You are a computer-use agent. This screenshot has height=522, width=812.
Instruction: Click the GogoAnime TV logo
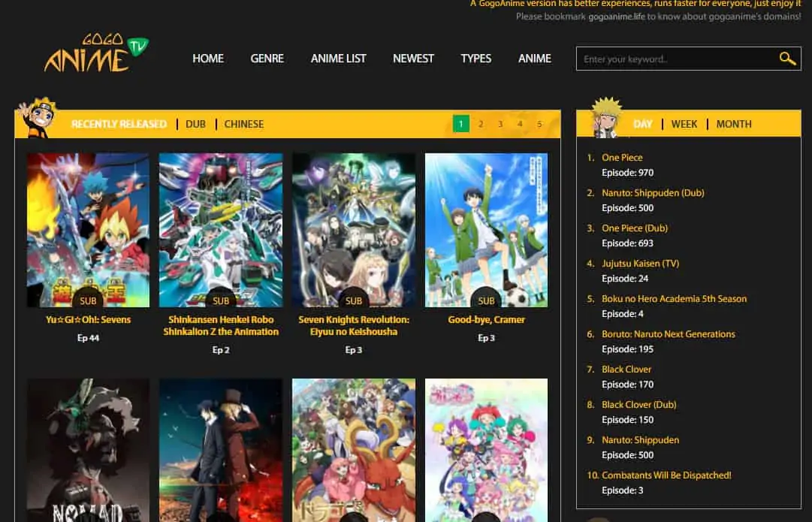coord(96,53)
